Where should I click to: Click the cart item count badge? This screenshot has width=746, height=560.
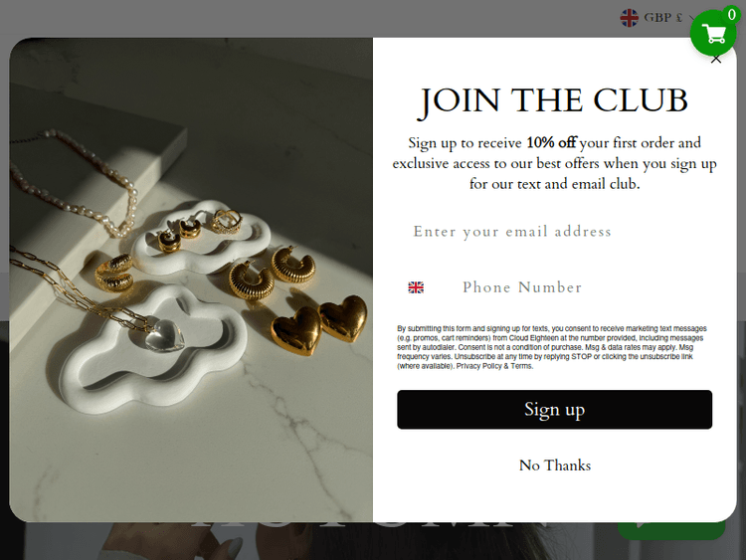pyautogui.click(x=732, y=14)
